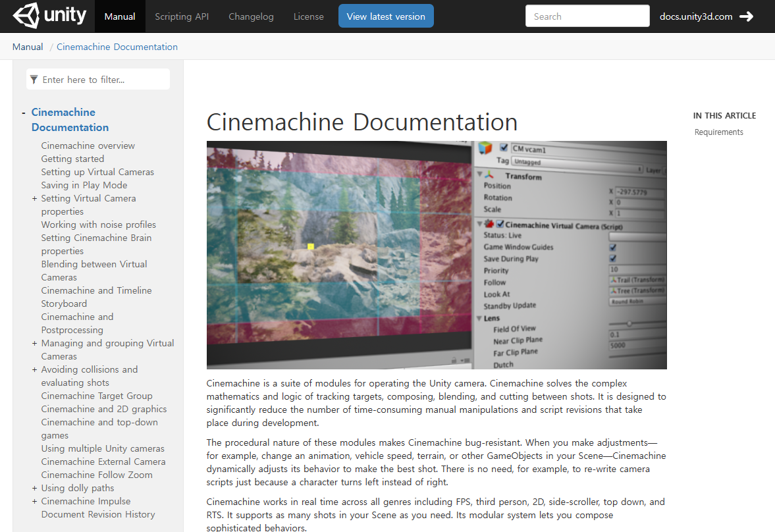775x532 pixels.
Task: Open the Storyboard page
Action: click(x=64, y=304)
